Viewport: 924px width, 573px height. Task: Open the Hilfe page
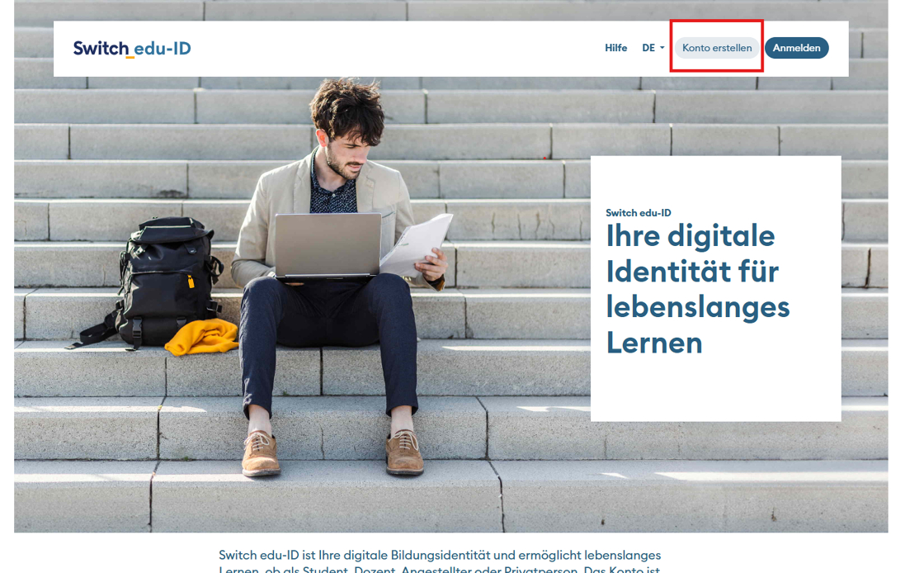[615, 48]
